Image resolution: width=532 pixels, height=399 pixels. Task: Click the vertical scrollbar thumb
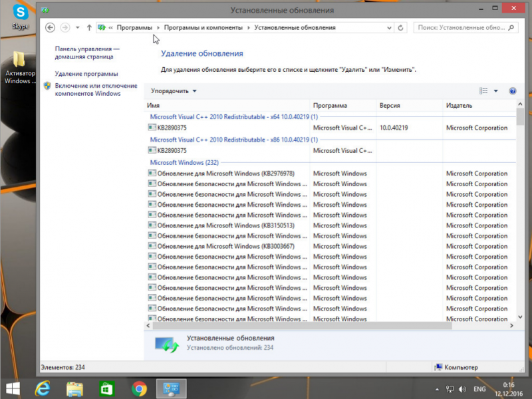coord(520,116)
